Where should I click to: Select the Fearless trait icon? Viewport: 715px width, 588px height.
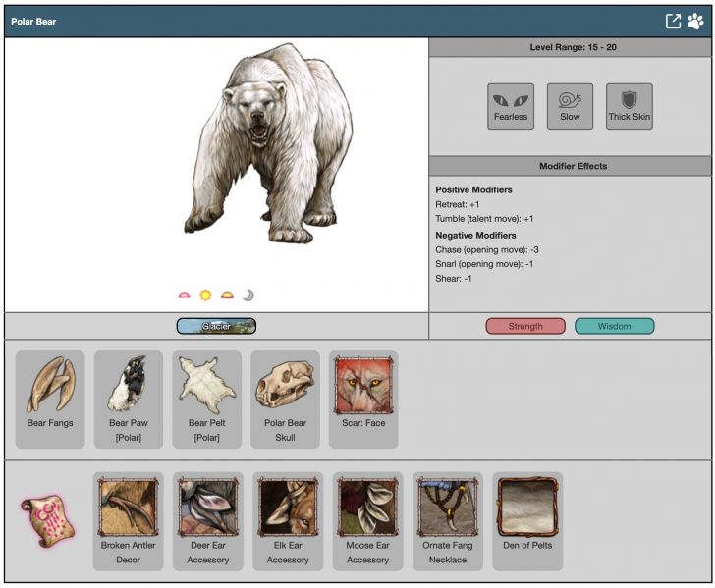[x=511, y=106]
